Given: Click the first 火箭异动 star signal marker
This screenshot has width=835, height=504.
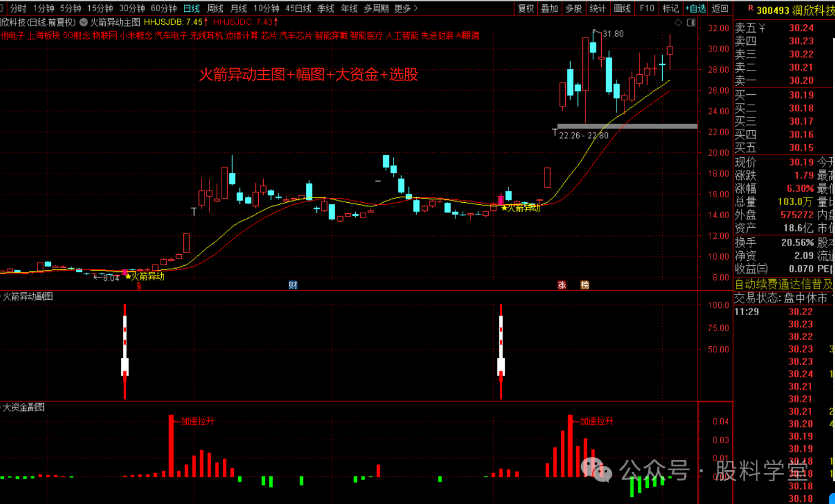Looking at the screenshot, I should 128,276.
